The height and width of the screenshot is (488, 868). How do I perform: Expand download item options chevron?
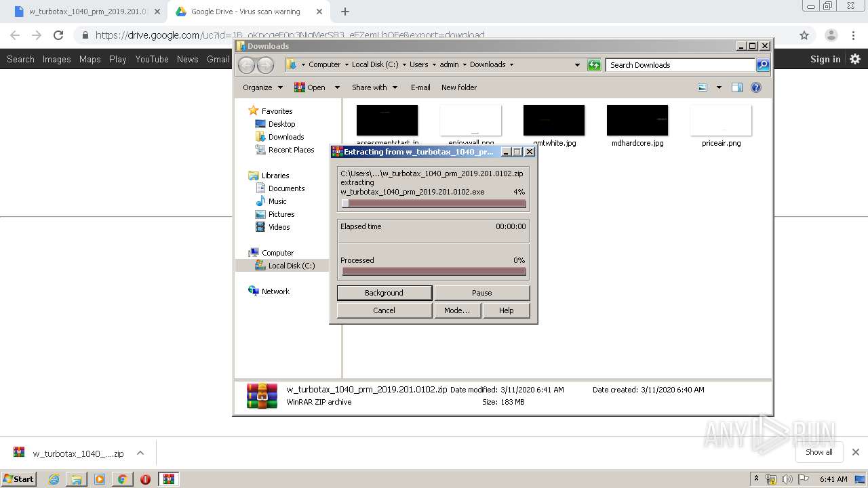tap(140, 453)
